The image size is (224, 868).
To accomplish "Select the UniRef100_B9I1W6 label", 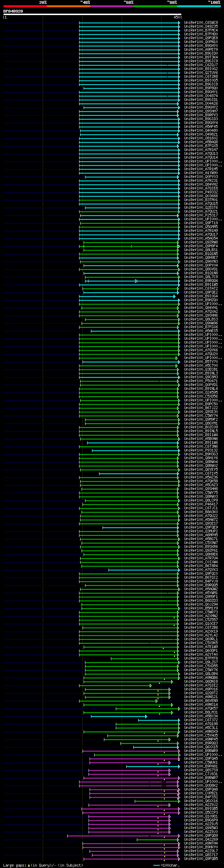I will point(201,442).
